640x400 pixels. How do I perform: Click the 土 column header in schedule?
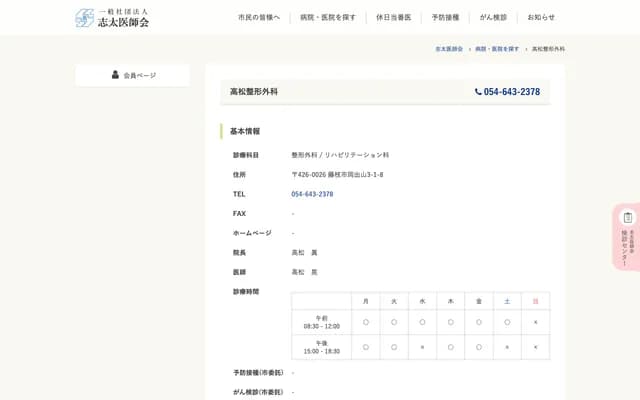tap(507, 301)
